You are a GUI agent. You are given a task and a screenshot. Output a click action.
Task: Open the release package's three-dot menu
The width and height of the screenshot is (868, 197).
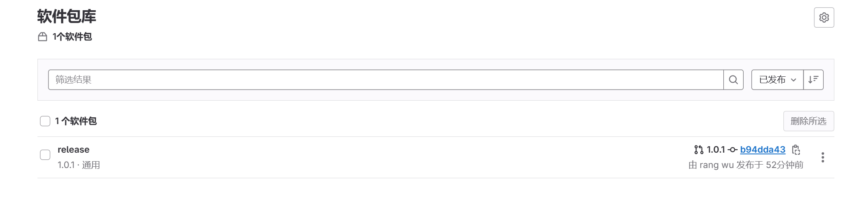click(822, 157)
